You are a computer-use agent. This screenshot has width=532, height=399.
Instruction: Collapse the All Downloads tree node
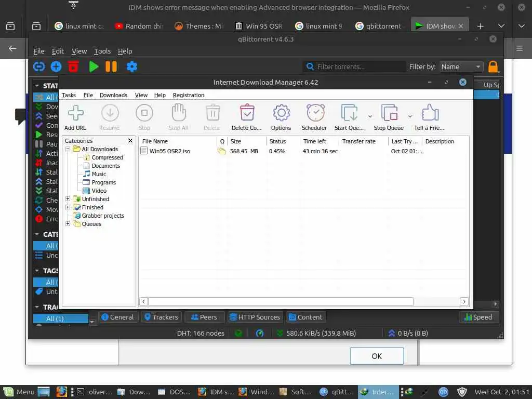point(68,149)
